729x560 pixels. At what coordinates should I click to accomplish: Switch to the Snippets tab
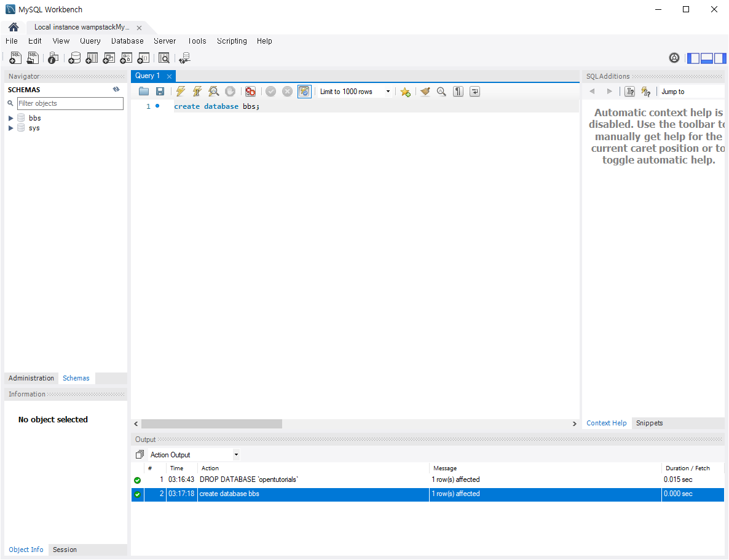(650, 423)
